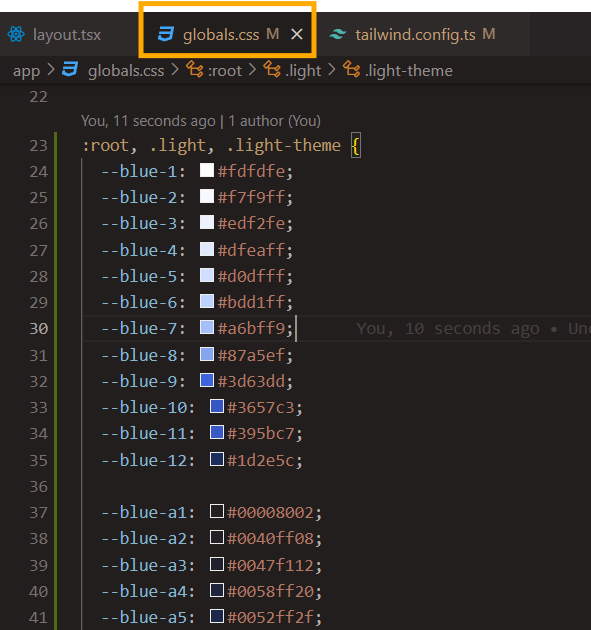Image resolution: width=591 pixels, height=630 pixels.
Task: Click the --blue-a3 property name
Action: point(144,566)
